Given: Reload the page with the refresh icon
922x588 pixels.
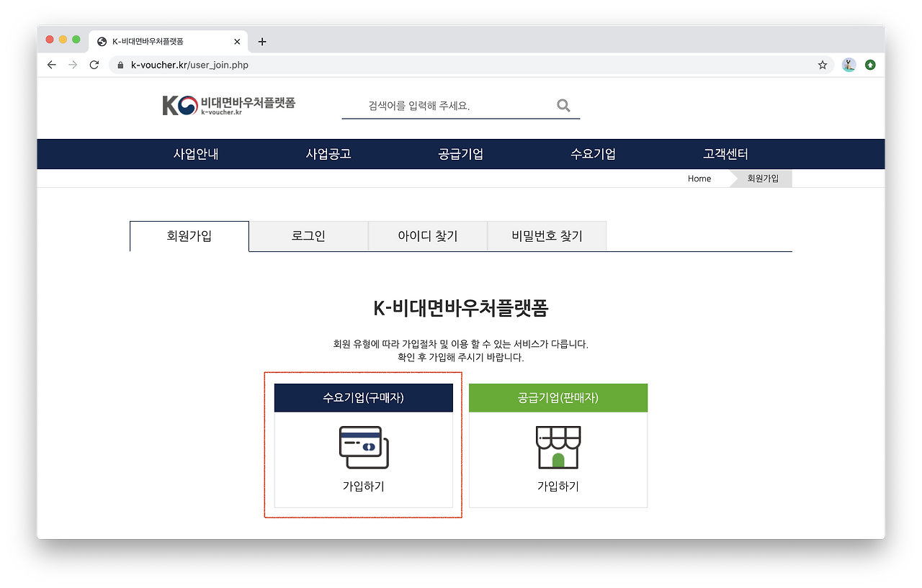Looking at the screenshot, I should 94,65.
